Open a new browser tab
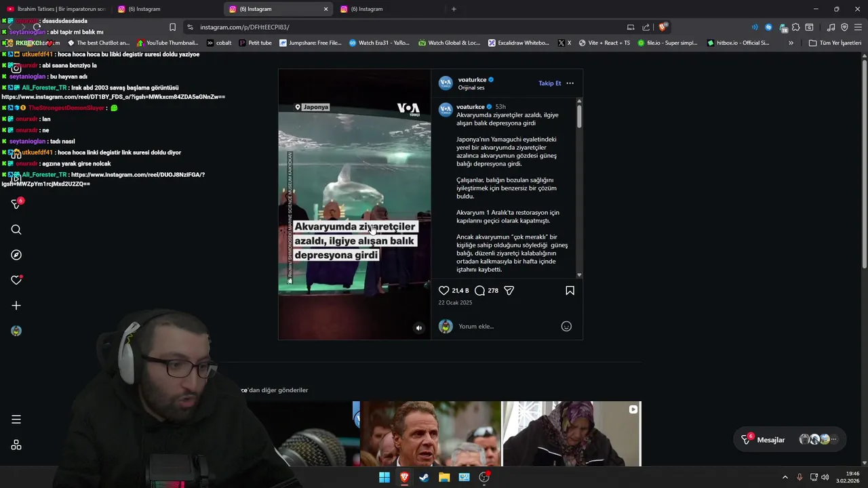868x488 pixels. 454,9
